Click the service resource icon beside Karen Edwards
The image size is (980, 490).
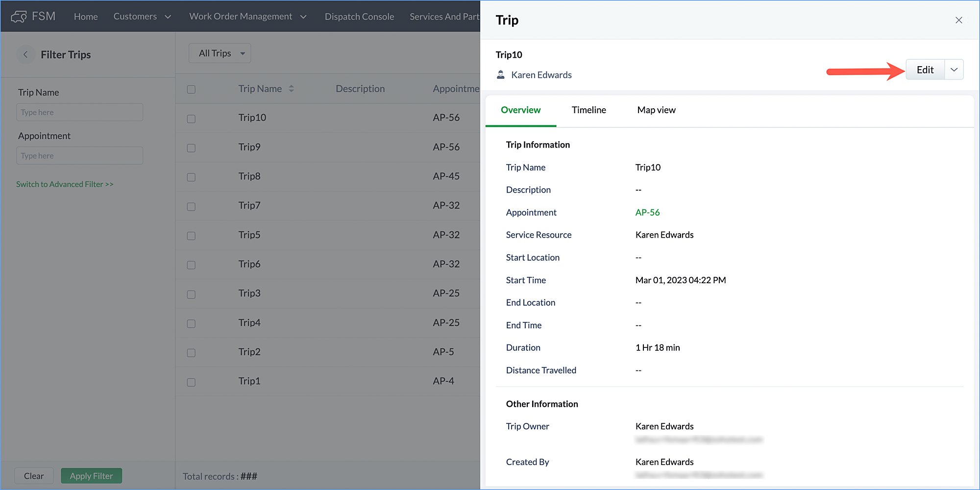[x=501, y=75]
